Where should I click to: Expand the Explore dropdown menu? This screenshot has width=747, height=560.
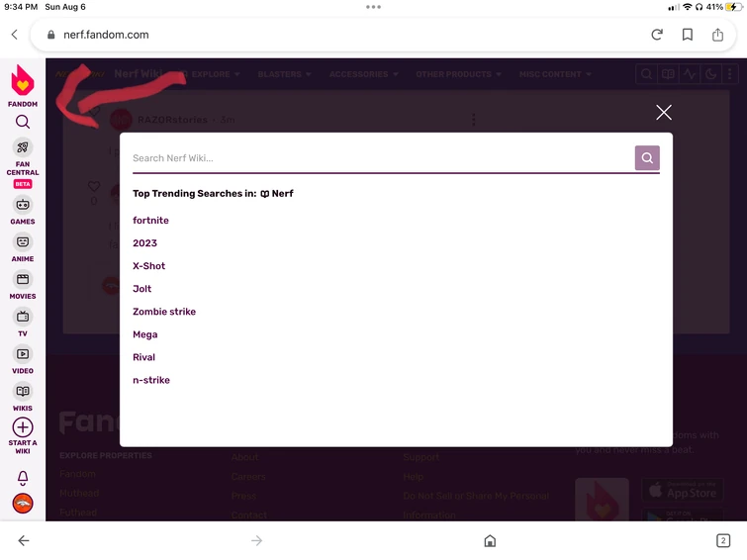click(216, 74)
